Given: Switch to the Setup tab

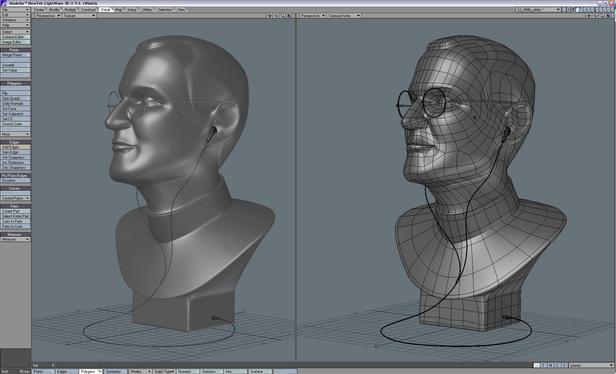Looking at the screenshot, I should [132, 9].
